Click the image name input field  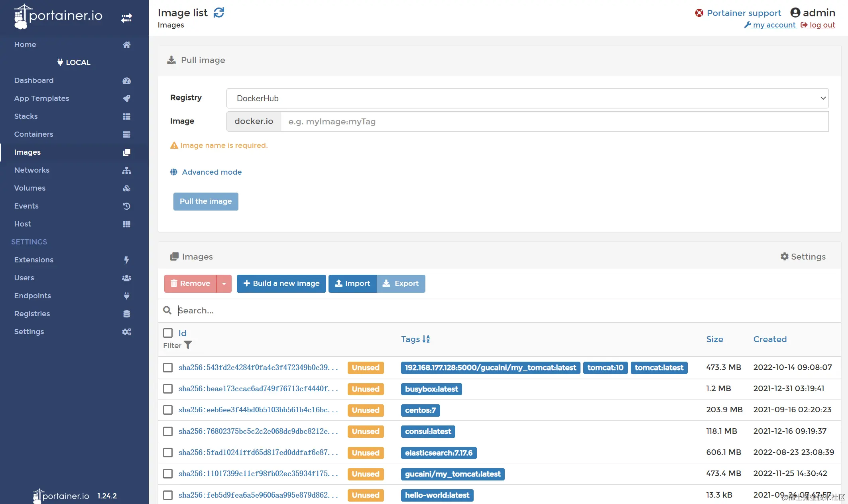[x=554, y=122]
